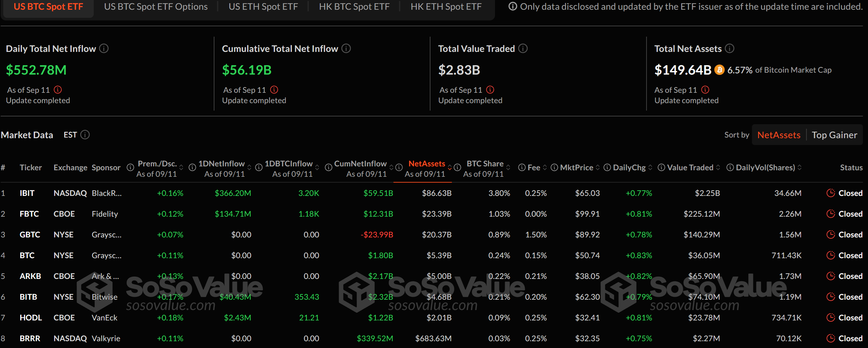This screenshot has width=868, height=348.
Task: Toggle the NetAssets column sort arrows
Action: pyautogui.click(x=450, y=167)
